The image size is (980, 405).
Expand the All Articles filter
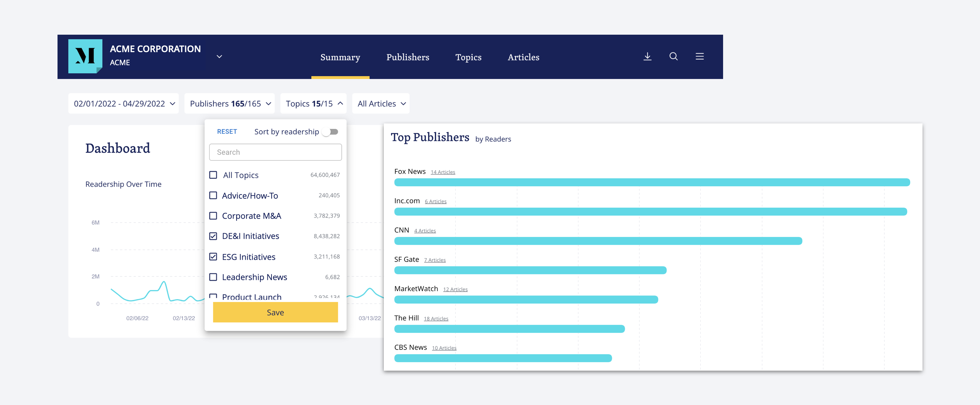tap(381, 104)
